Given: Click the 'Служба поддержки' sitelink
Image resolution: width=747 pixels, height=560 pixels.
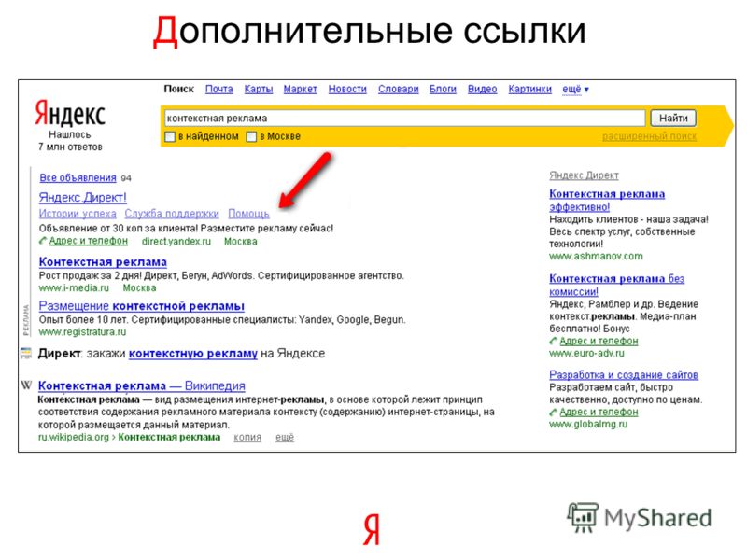Looking at the screenshot, I should [x=172, y=214].
